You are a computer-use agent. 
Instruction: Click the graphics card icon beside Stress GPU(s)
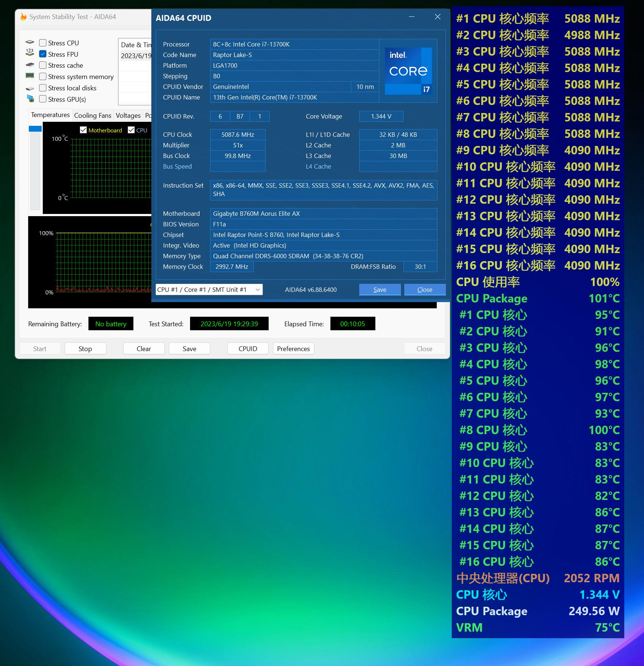point(31,99)
